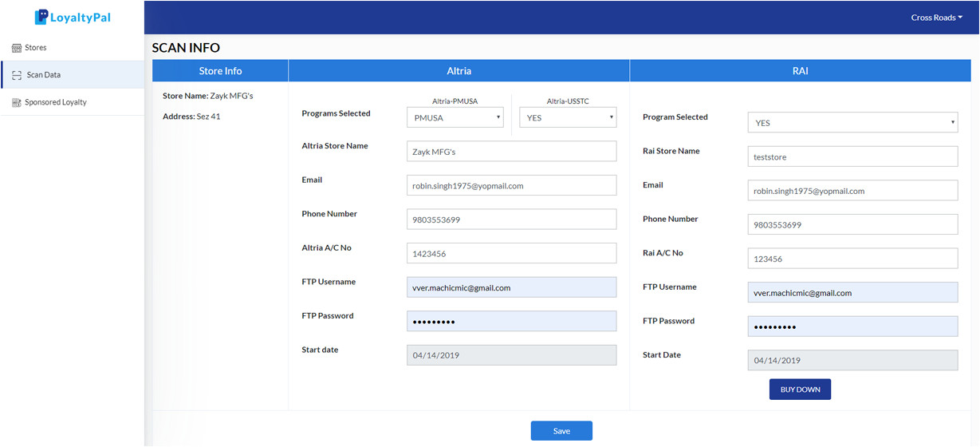The height and width of the screenshot is (447, 980).
Task: Click the LoyaltyPal logo icon
Action: click(41, 17)
